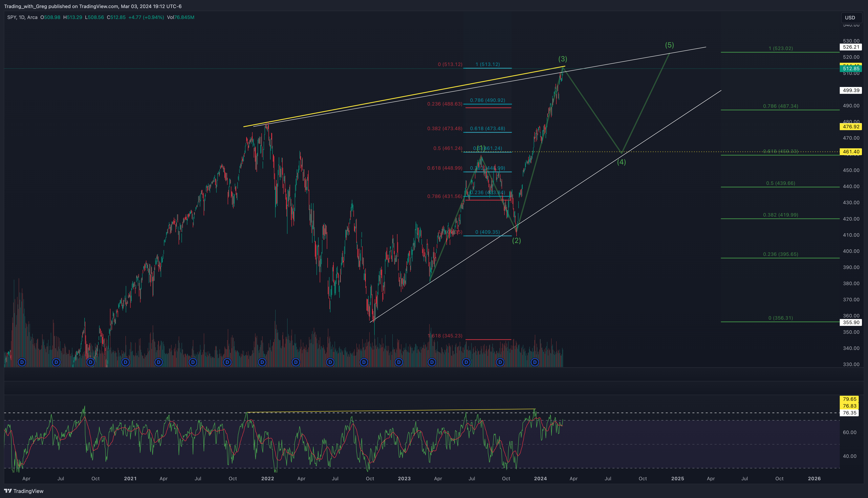The image size is (868, 498).
Task: Click the 512.85 current price tag
Action: click(851, 69)
